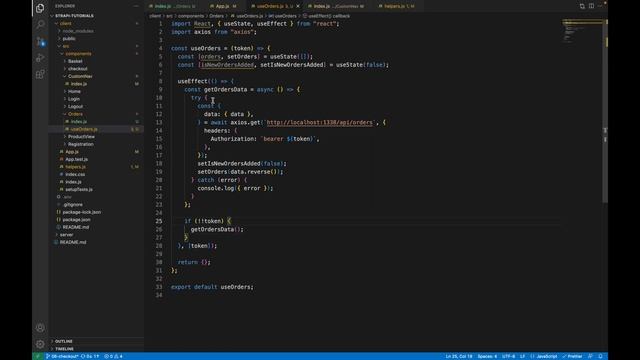Open the Source Control view
This screenshot has height=360, width=640.
coord(40,41)
